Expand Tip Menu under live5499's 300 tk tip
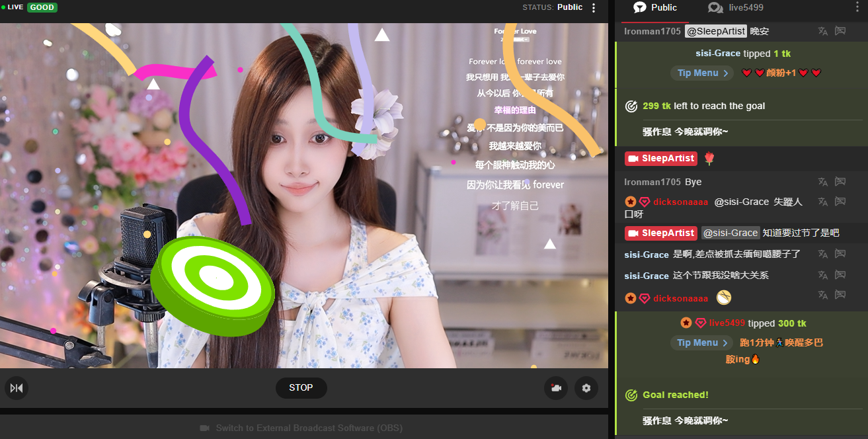Viewport: 868px width, 439px height. (x=702, y=342)
